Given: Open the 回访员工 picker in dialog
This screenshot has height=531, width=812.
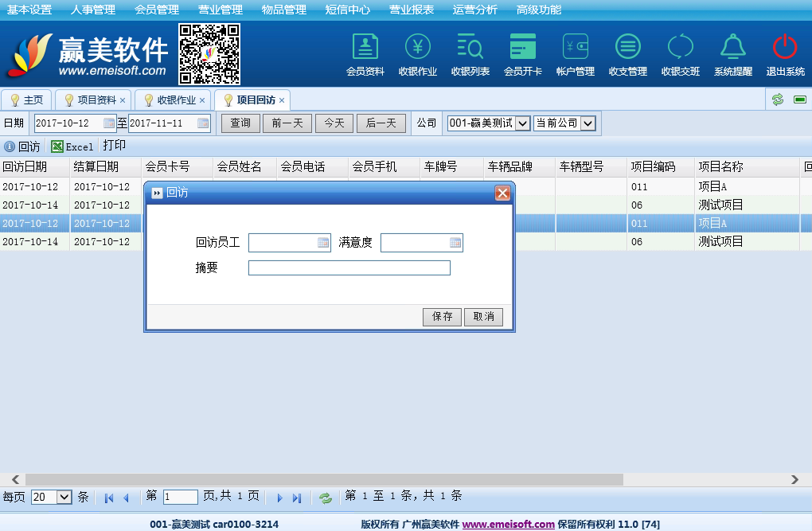Looking at the screenshot, I should [323, 243].
